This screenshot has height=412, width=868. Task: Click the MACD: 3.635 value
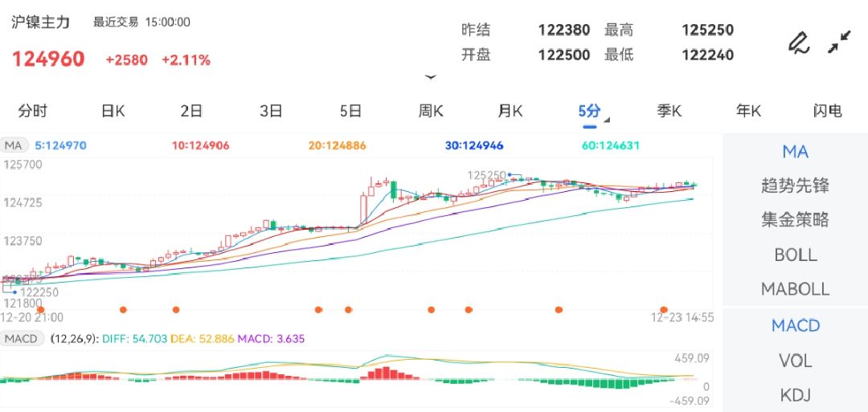pyautogui.click(x=272, y=338)
